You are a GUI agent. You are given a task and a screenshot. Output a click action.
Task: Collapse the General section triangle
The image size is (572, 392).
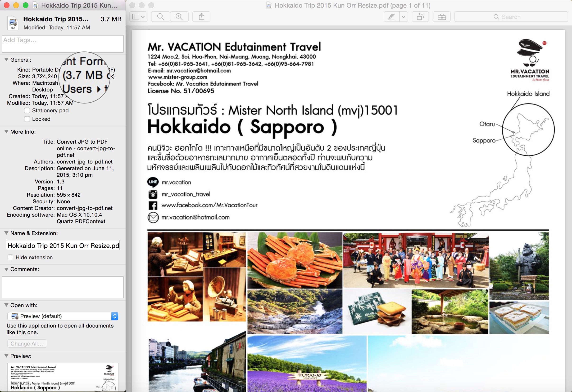pyautogui.click(x=6, y=59)
